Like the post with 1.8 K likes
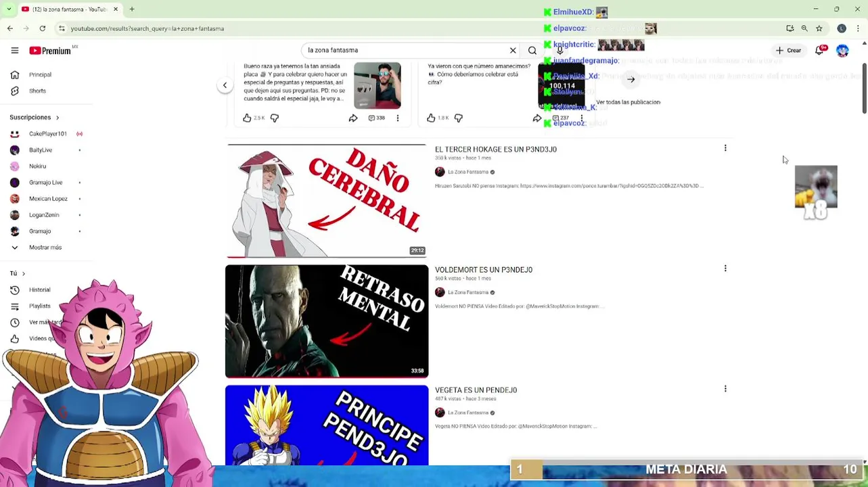 (431, 118)
